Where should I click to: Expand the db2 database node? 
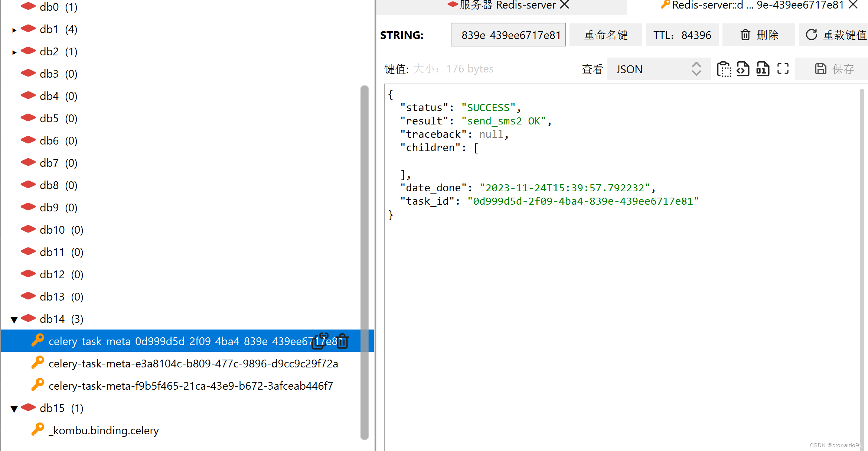(14, 52)
